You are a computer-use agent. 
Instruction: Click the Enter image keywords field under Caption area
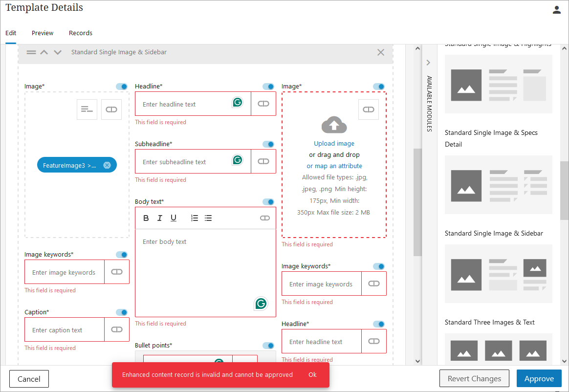64,272
